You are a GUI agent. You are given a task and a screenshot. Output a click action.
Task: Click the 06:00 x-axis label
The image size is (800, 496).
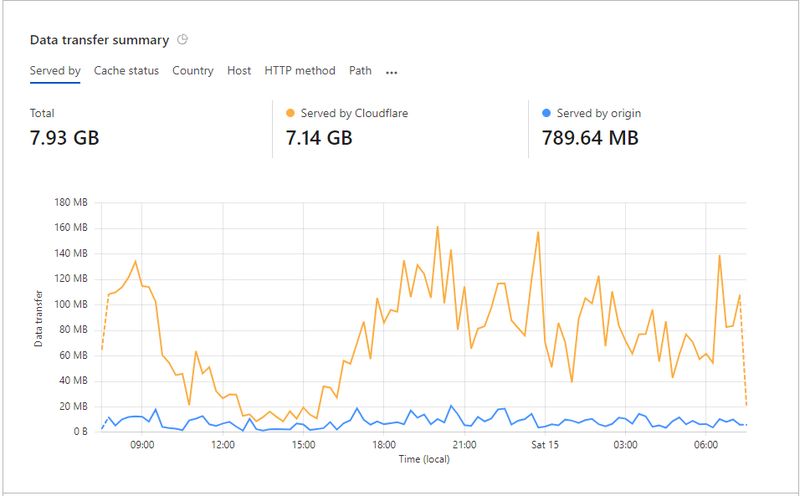coord(706,444)
